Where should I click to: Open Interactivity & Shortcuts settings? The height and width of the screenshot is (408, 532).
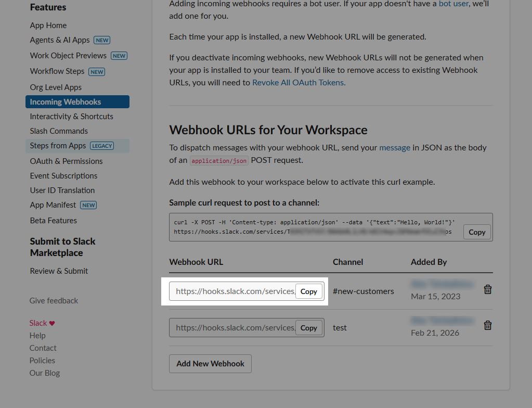(x=71, y=116)
